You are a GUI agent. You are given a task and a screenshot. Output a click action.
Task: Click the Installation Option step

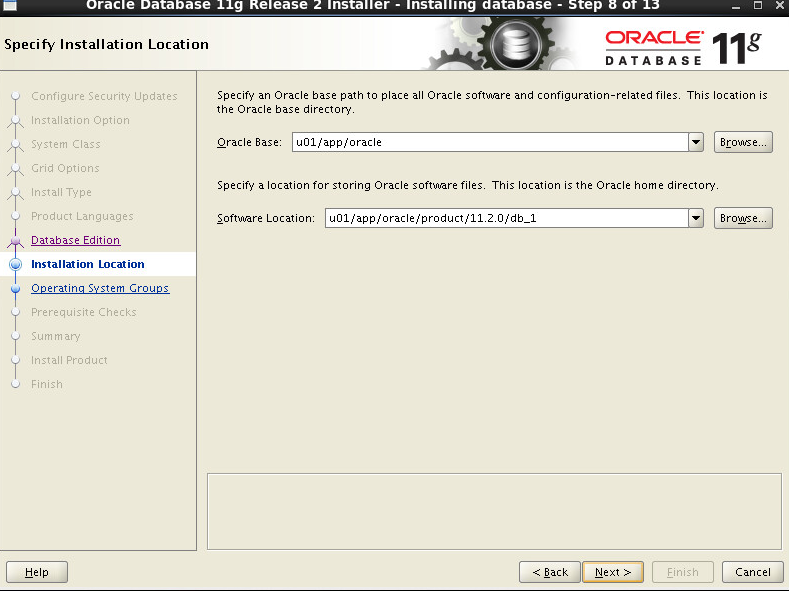[80, 120]
